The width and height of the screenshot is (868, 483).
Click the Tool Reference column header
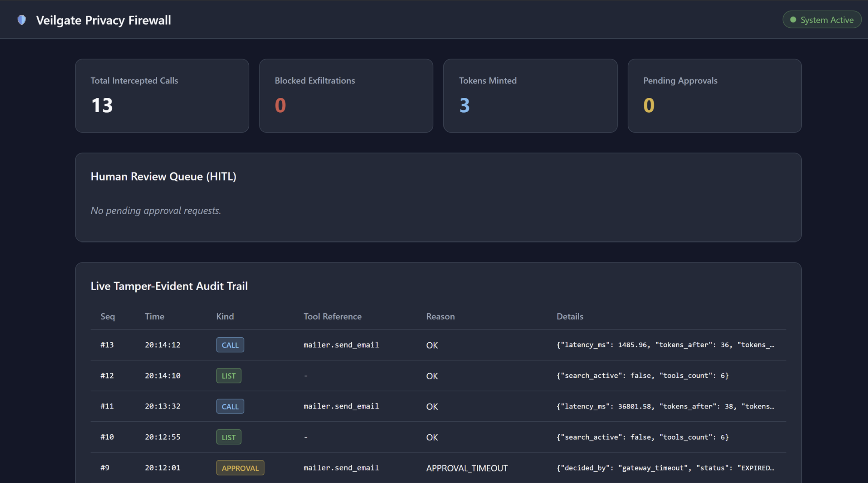click(x=333, y=316)
